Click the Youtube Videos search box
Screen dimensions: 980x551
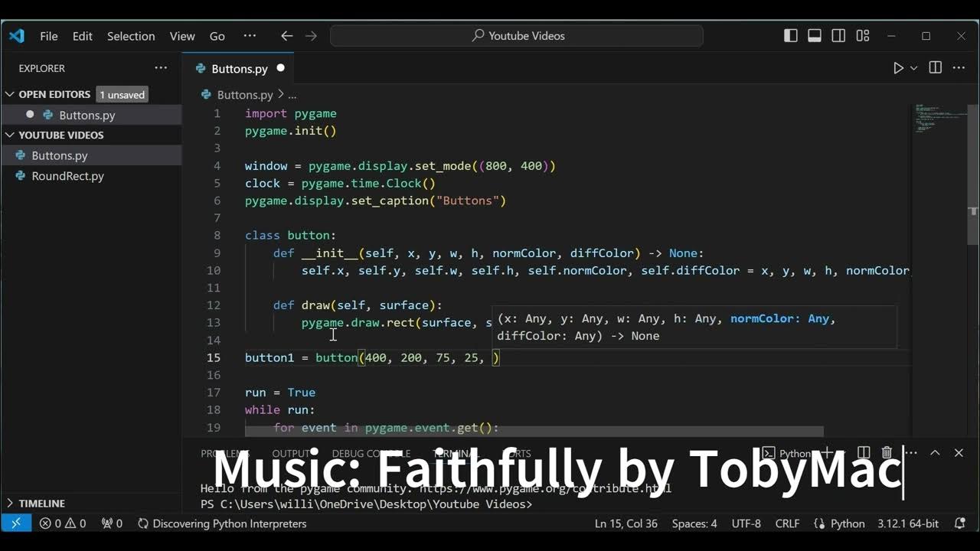point(517,36)
